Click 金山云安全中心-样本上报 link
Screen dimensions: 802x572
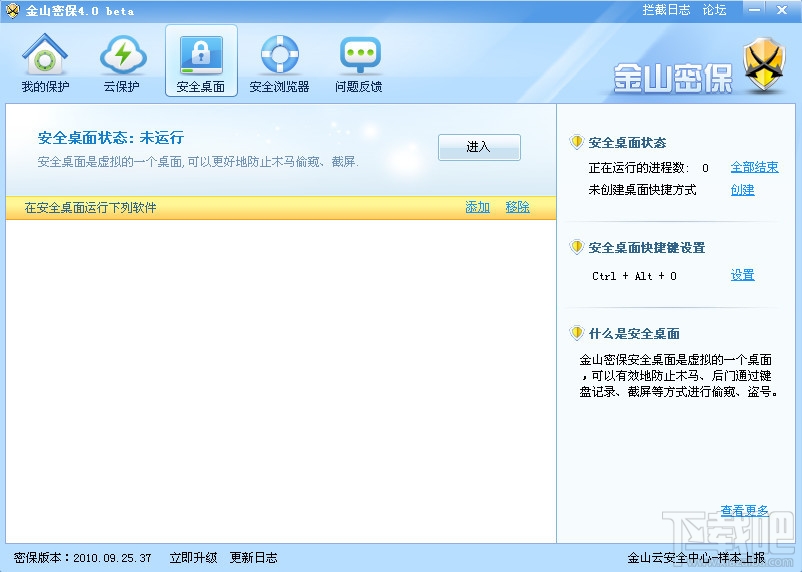click(697, 557)
